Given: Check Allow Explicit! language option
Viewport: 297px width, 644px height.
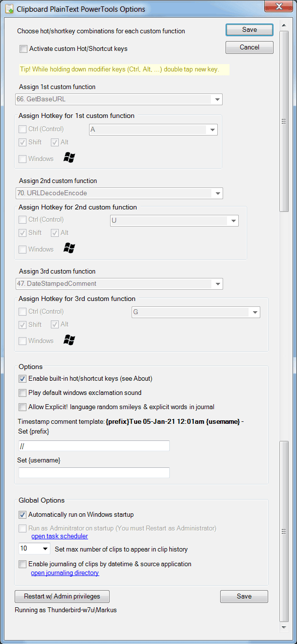Looking at the screenshot, I should (x=23, y=407).
